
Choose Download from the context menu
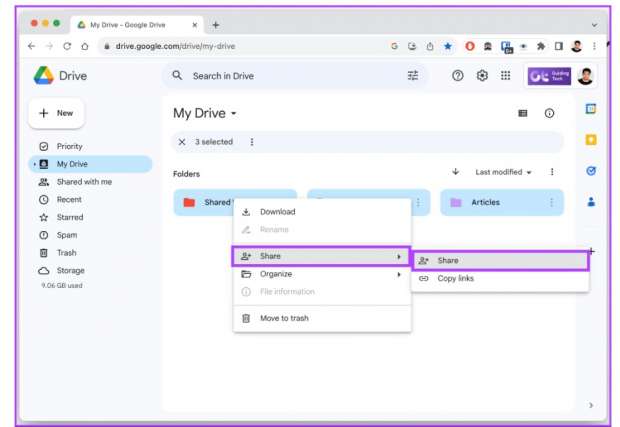[x=277, y=212]
